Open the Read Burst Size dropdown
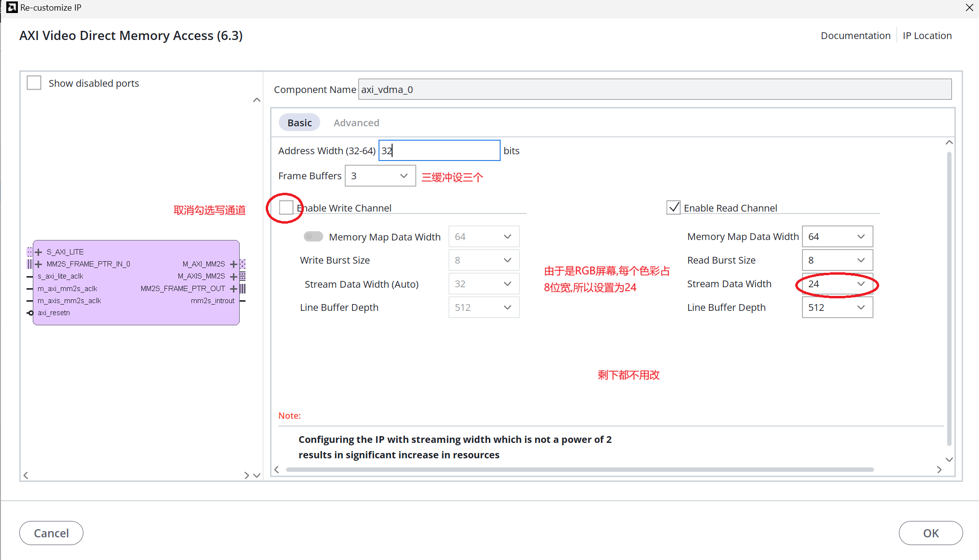Image resolution: width=979 pixels, height=560 pixels. [x=837, y=260]
